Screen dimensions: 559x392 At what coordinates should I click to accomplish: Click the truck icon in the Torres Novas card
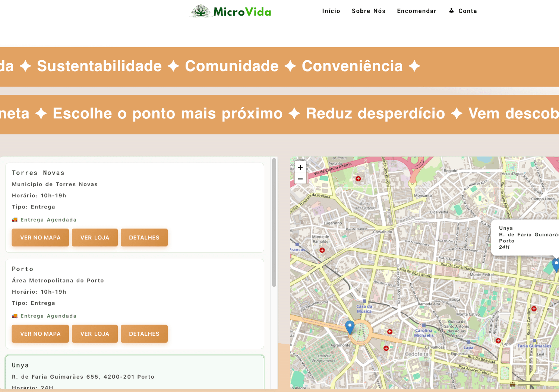click(x=15, y=219)
